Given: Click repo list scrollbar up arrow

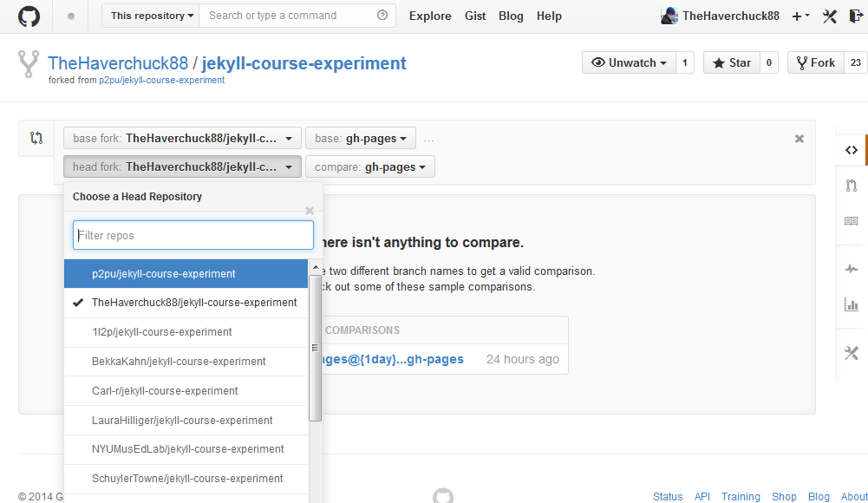Looking at the screenshot, I should coord(316,267).
